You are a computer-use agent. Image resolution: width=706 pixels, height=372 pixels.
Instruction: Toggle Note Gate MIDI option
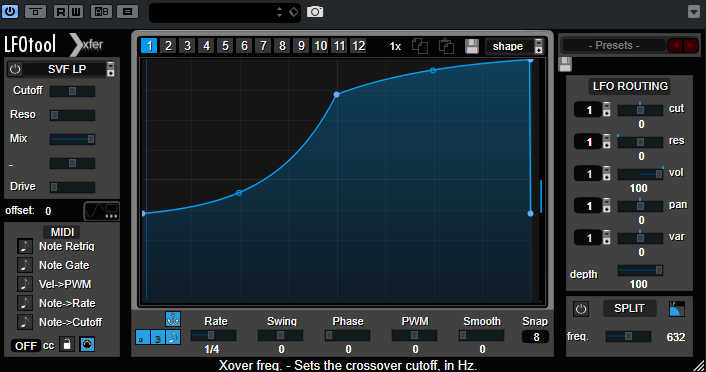(x=25, y=265)
